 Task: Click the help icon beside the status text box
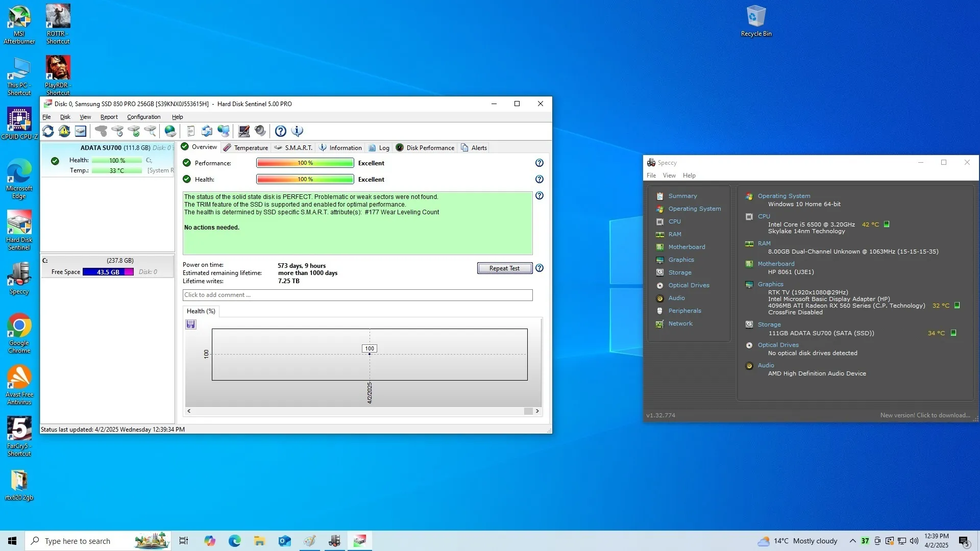(540, 195)
